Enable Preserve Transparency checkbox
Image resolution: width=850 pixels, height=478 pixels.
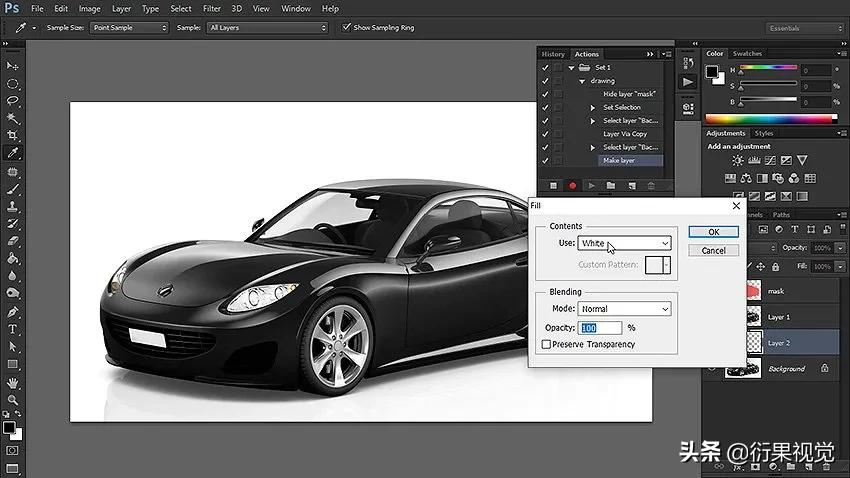tap(546, 345)
